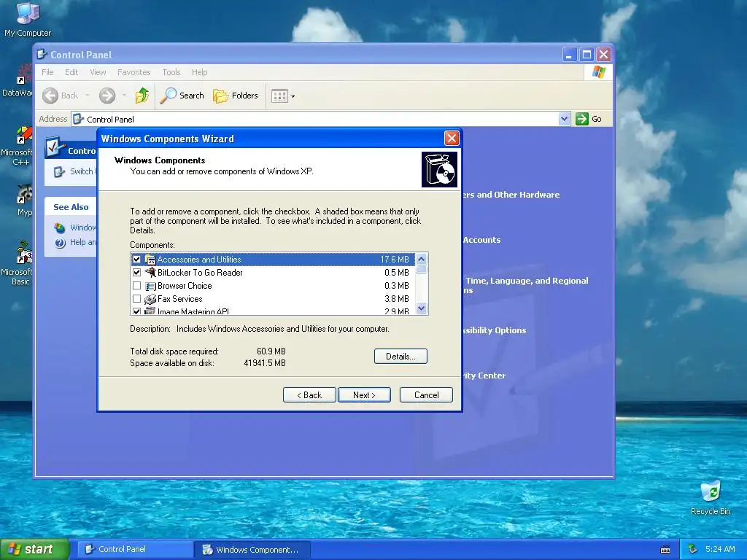Screen dimensions: 747x560
Task: Check the Accessories and Utilities checkbox
Action: (136, 260)
